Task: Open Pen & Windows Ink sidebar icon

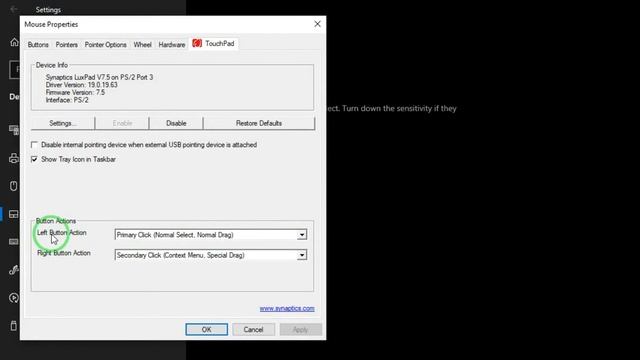Action: pos(13,270)
